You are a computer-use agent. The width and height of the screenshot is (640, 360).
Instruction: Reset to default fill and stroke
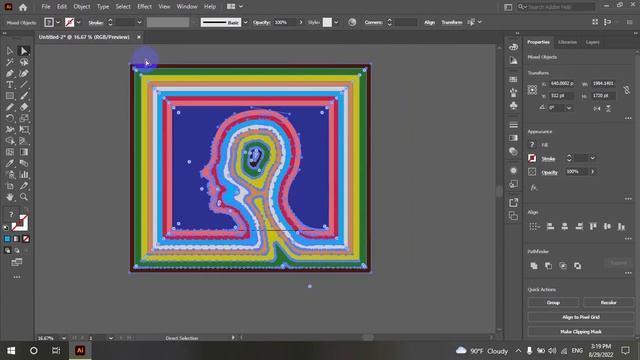[6, 228]
